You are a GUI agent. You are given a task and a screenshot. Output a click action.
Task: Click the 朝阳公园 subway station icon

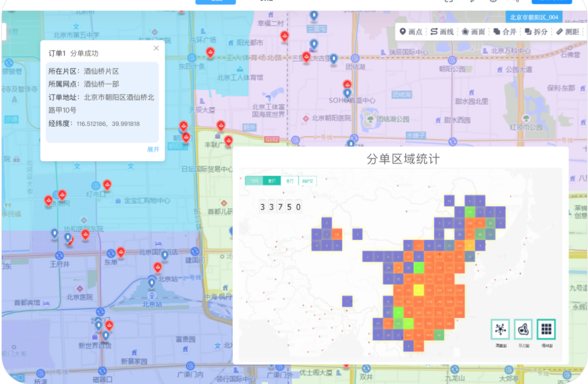[453, 60]
